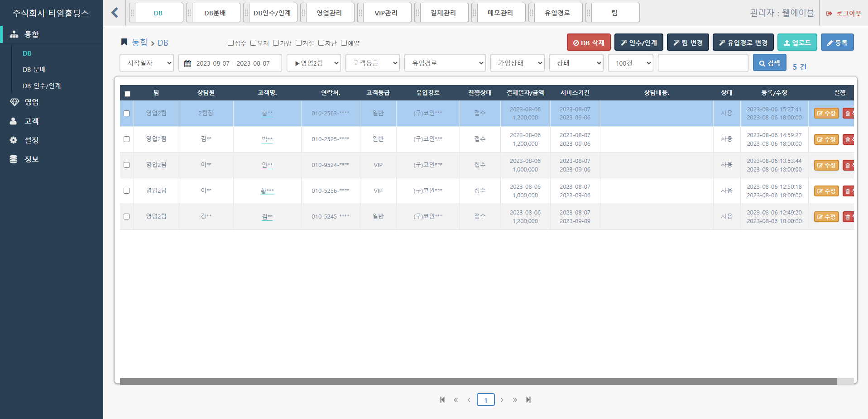868x419 pixels.
Task: Select the 영업 sidebar icon
Action: click(x=14, y=102)
